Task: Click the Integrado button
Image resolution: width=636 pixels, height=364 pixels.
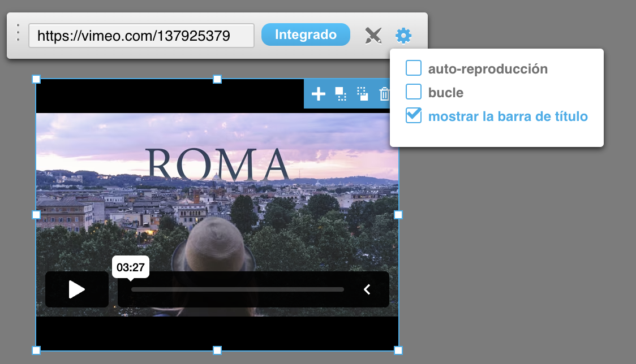Action: (306, 34)
